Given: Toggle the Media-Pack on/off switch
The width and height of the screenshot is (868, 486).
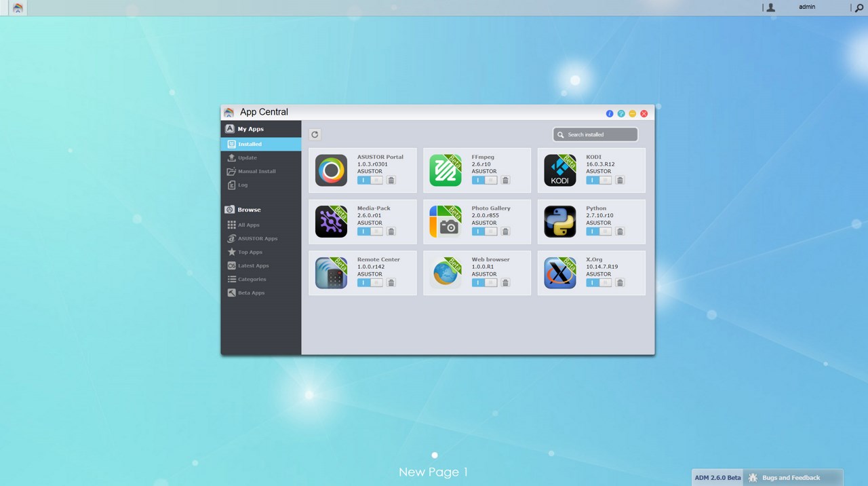Looking at the screenshot, I should tap(370, 231).
